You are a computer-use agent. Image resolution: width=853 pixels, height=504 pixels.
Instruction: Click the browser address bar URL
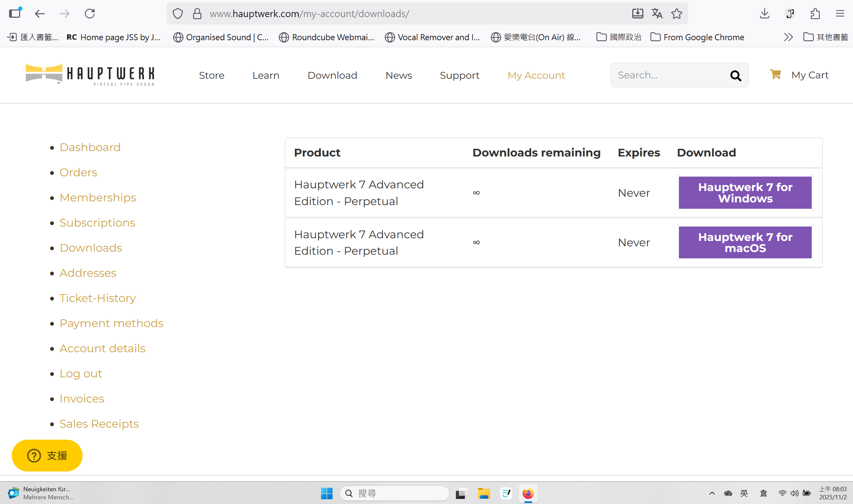click(309, 14)
